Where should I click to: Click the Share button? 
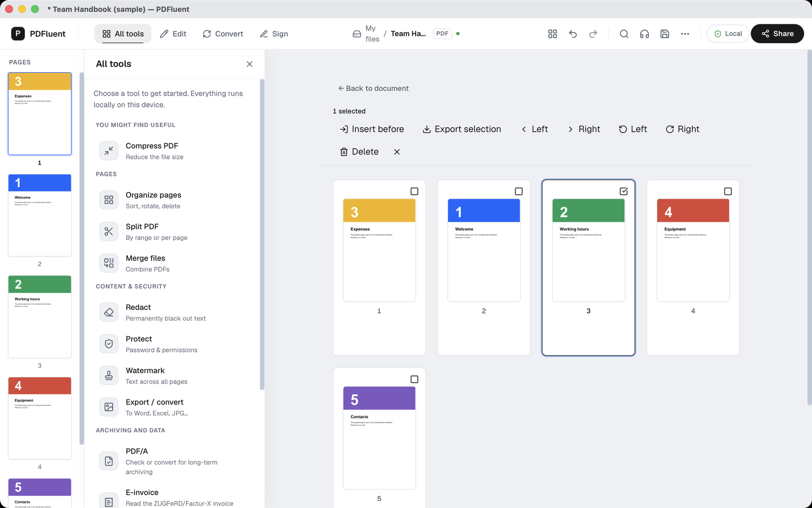point(777,34)
